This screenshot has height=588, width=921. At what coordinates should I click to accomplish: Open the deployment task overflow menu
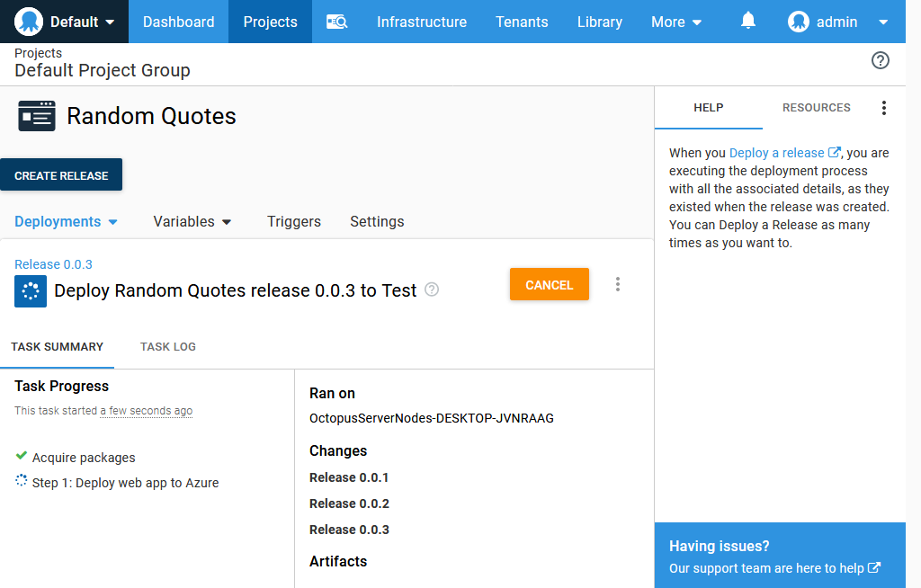coord(617,284)
